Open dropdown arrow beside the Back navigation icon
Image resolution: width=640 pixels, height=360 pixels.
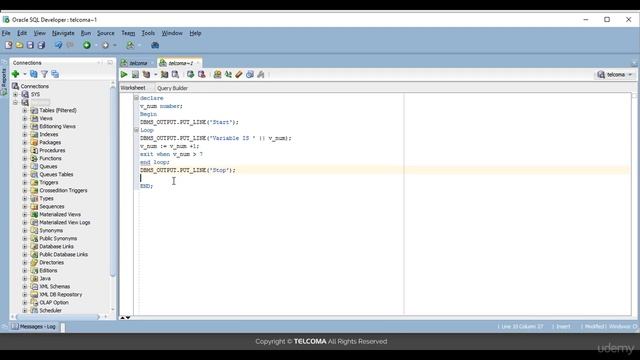point(96,45)
